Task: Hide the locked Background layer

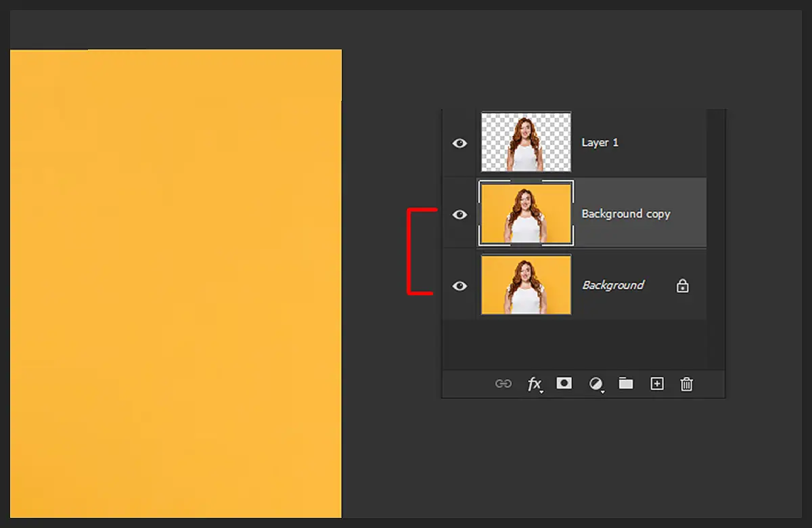Action: (460, 286)
